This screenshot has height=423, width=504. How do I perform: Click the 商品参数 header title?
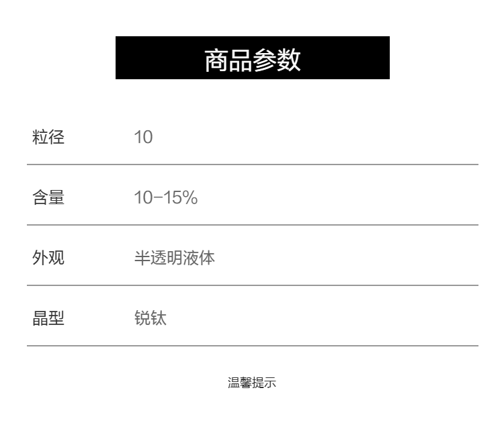252,60
